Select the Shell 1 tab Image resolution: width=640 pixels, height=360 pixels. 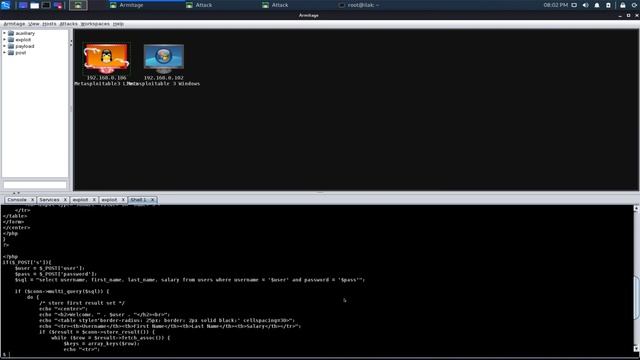point(138,200)
